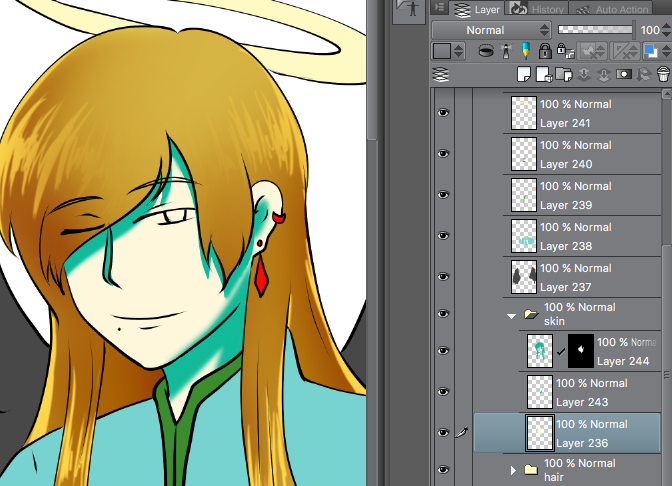Toggle clip to layer below icon
Screen dimensions: 672x486
tap(486, 51)
